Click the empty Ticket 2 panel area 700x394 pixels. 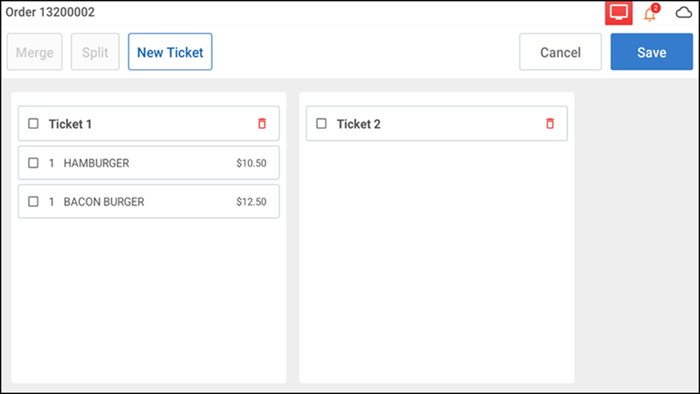coord(437,261)
